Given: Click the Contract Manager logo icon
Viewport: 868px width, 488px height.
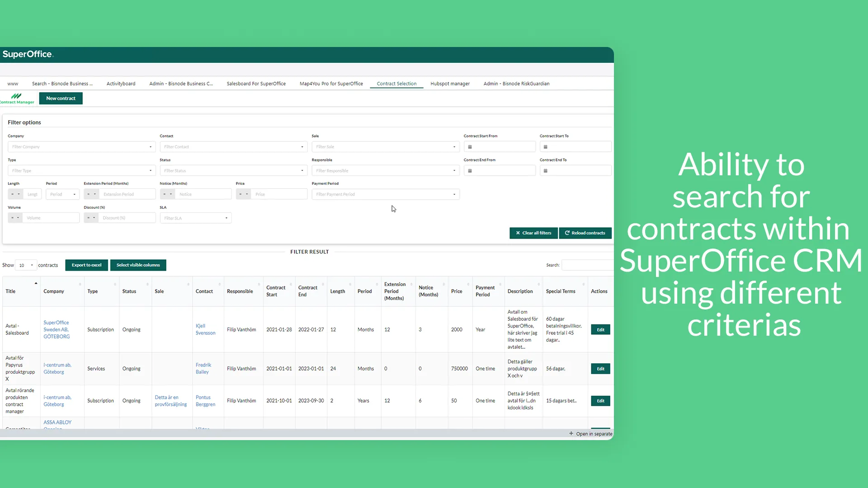Looking at the screenshot, I should tap(16, 96).
